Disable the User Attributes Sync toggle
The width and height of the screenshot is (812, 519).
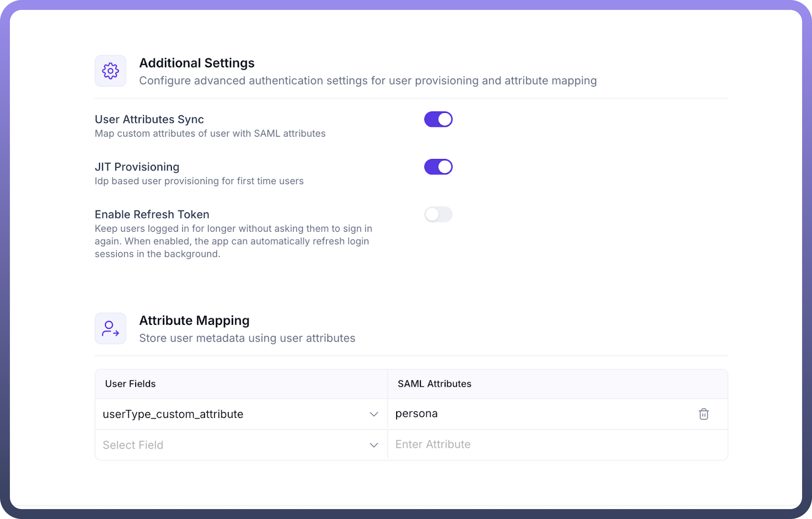point(438,119)
